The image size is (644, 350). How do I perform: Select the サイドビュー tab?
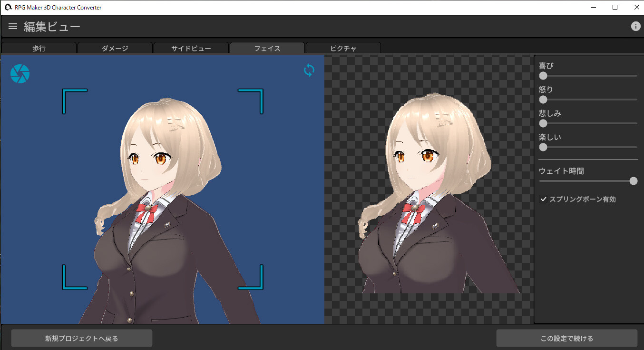(191, 48)
